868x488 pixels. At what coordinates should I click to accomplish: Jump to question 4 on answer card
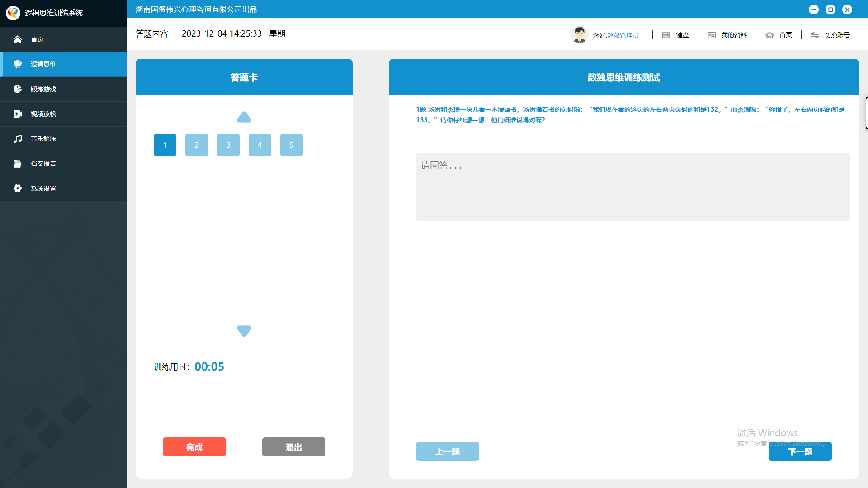click(x=260, y=145)
